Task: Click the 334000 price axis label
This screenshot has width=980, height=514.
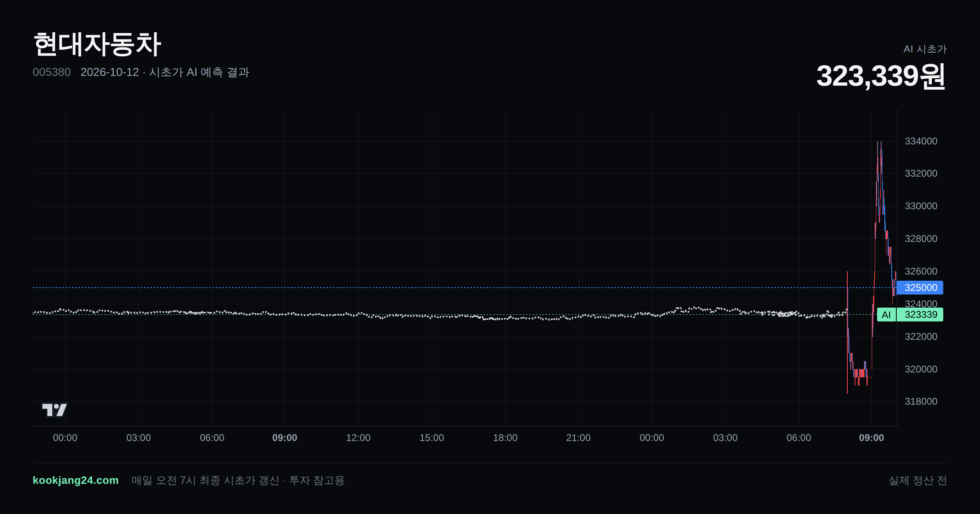Action: (921, 141)
